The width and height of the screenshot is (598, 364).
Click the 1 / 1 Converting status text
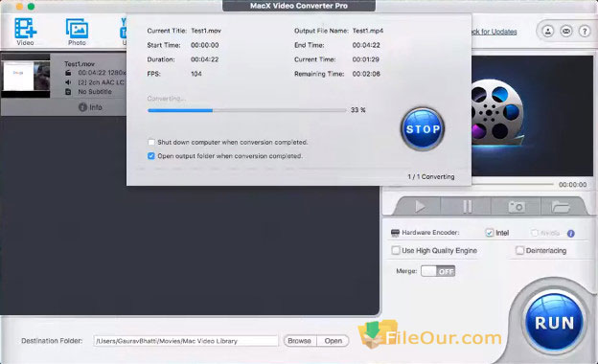coord(431,177)
